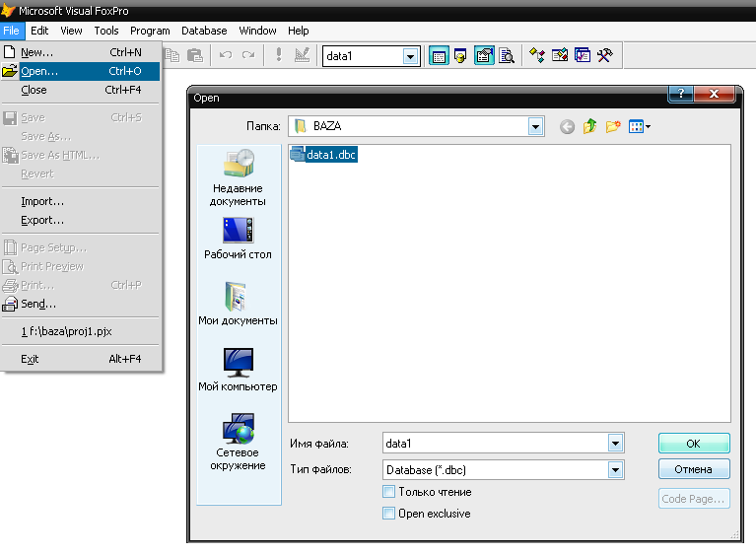756x554 pixels.
Task: Open the Database menu
Action: point(204,31)
